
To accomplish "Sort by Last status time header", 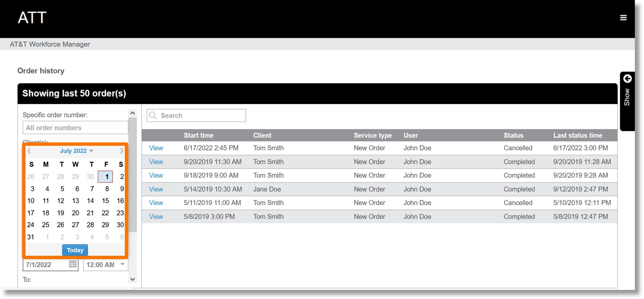I will (x=578, y=135).
